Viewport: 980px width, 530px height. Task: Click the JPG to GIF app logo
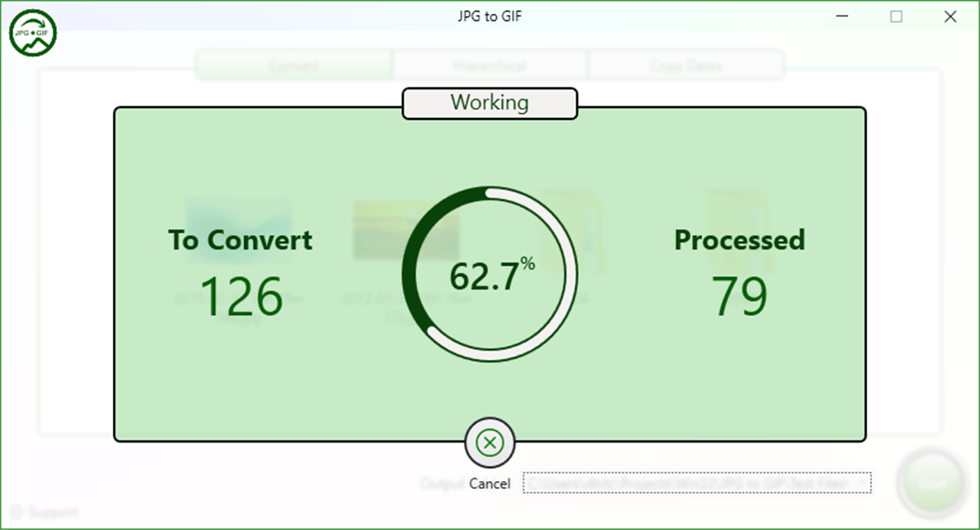tap(33, 32)
